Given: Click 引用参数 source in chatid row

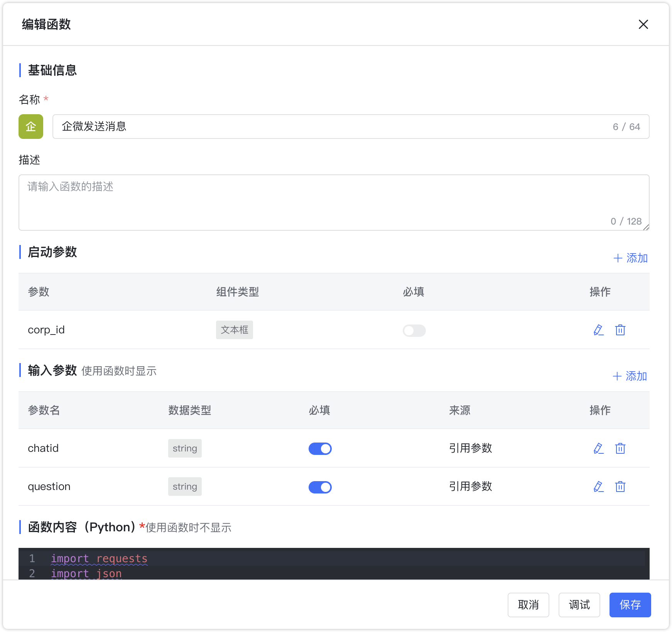Looking at the screenshot, I should click(x=471, y=448).
